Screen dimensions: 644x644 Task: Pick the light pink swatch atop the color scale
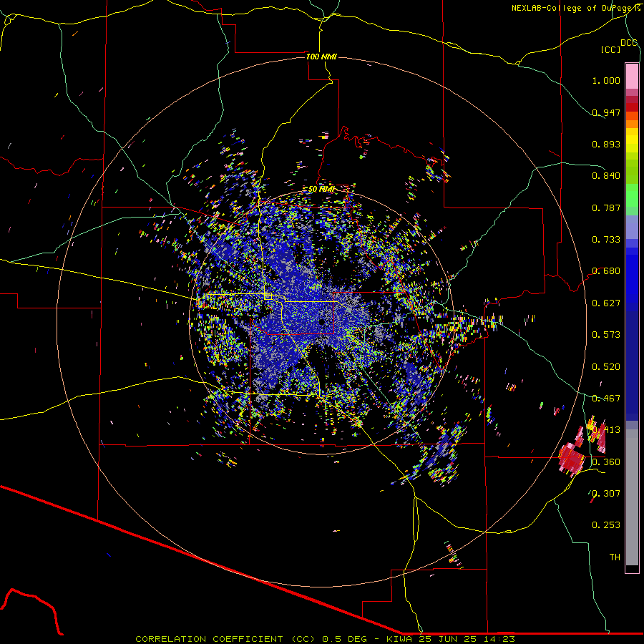(632, 76)
